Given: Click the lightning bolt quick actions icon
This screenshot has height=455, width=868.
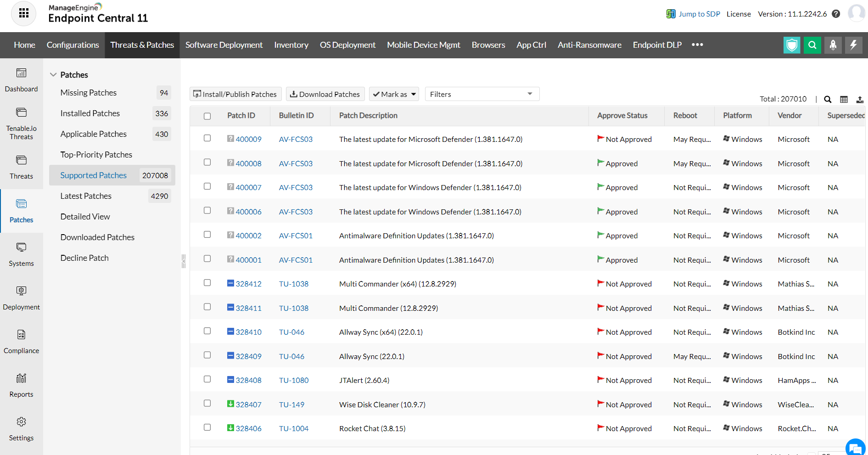Looking at the screenshot, I should point(853,45).
